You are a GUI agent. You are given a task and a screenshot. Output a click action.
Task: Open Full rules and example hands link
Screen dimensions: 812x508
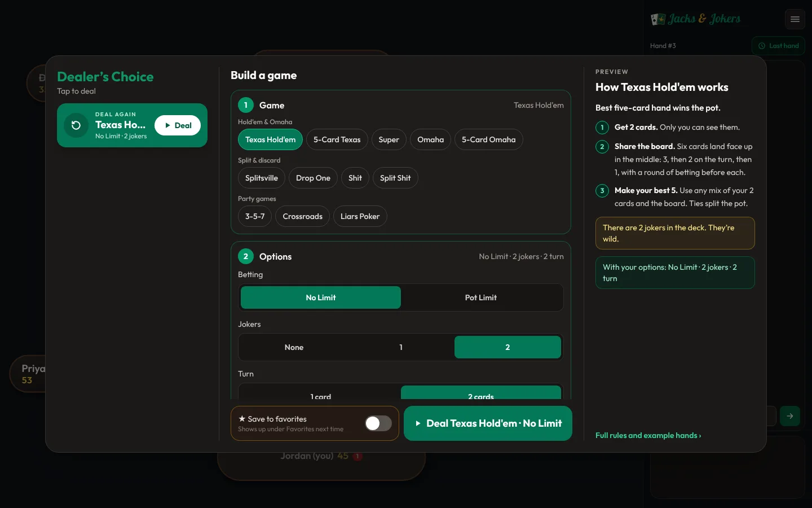(x=648, y=435)
